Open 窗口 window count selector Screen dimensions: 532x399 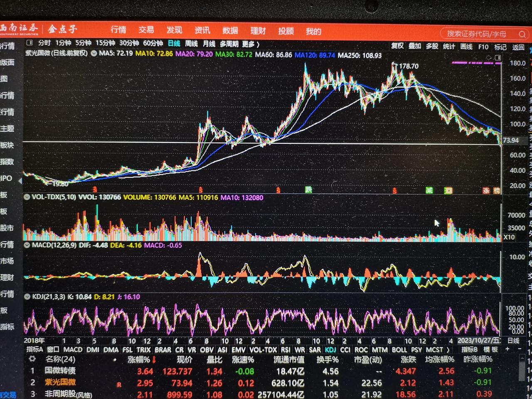(53, 350)
